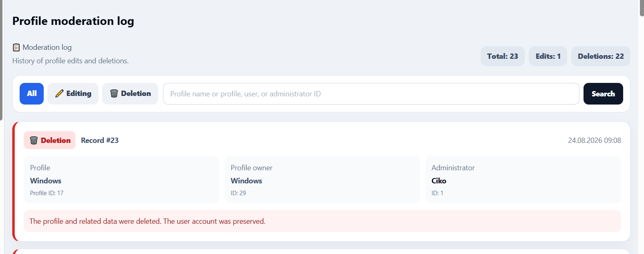Click the red Deletion badge on Record #23
The image size is (644, 254).
click(49, 140)
